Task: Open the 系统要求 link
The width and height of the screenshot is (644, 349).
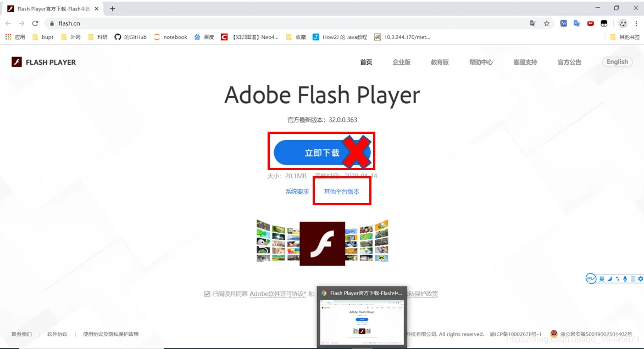Action: click(x=297, y=192)
